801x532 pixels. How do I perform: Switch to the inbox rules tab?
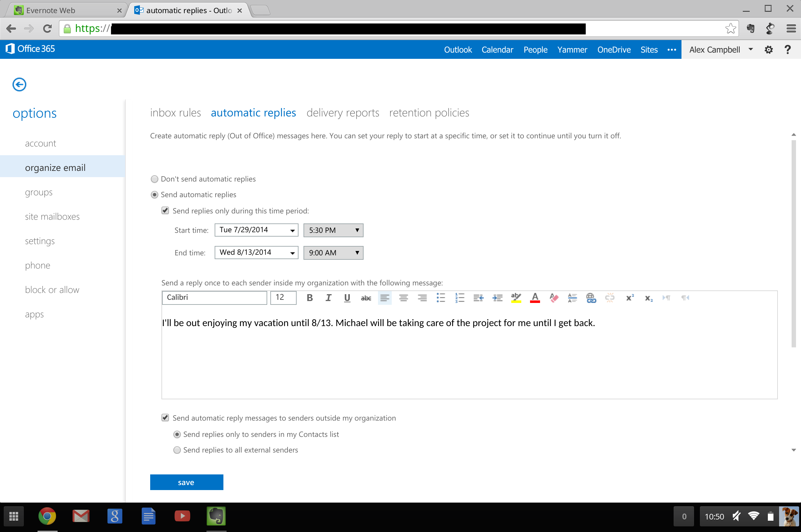(175, 113)
